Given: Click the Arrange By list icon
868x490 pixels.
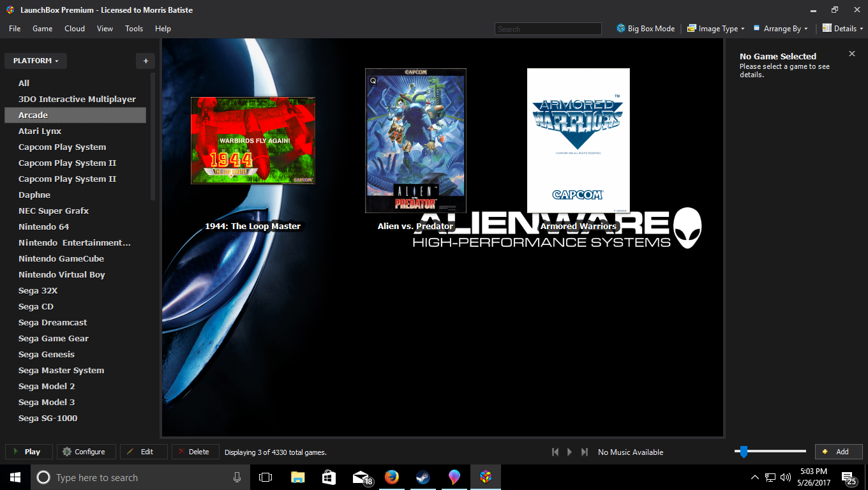Looking at the screenshot, I should 757,28.
